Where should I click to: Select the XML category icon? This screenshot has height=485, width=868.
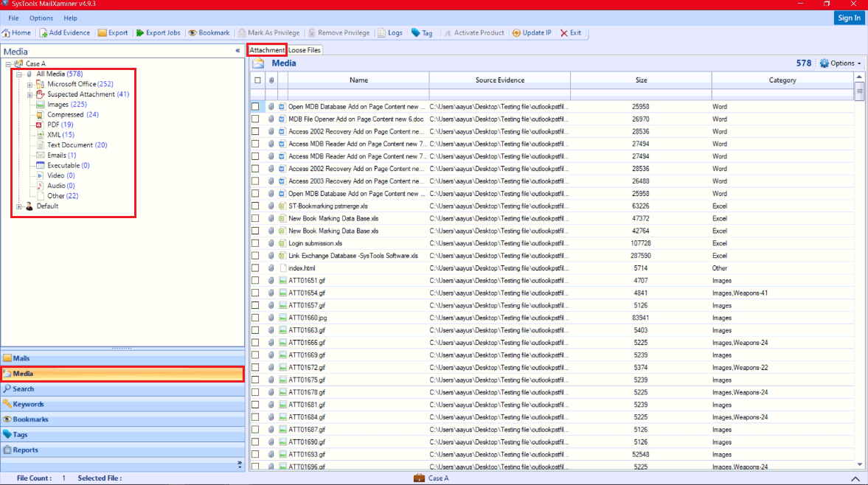click(x=41, y=135)
